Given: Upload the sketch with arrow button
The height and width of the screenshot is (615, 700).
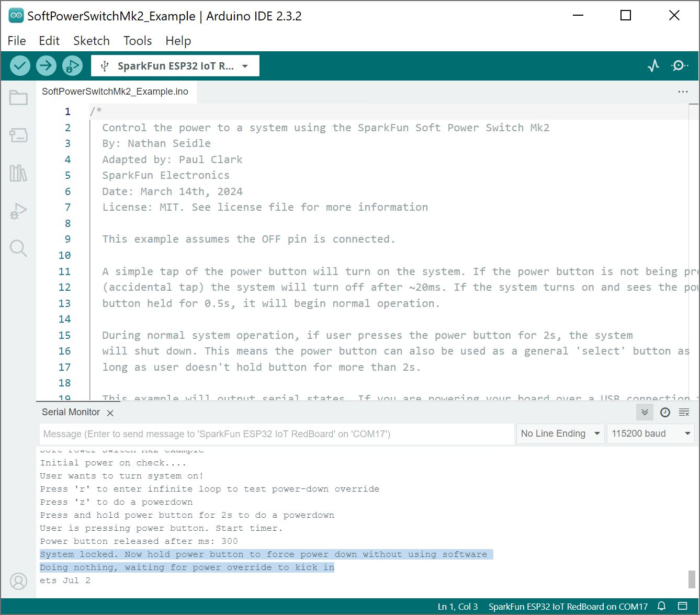Looking at the screenshot, I should 46,66.
